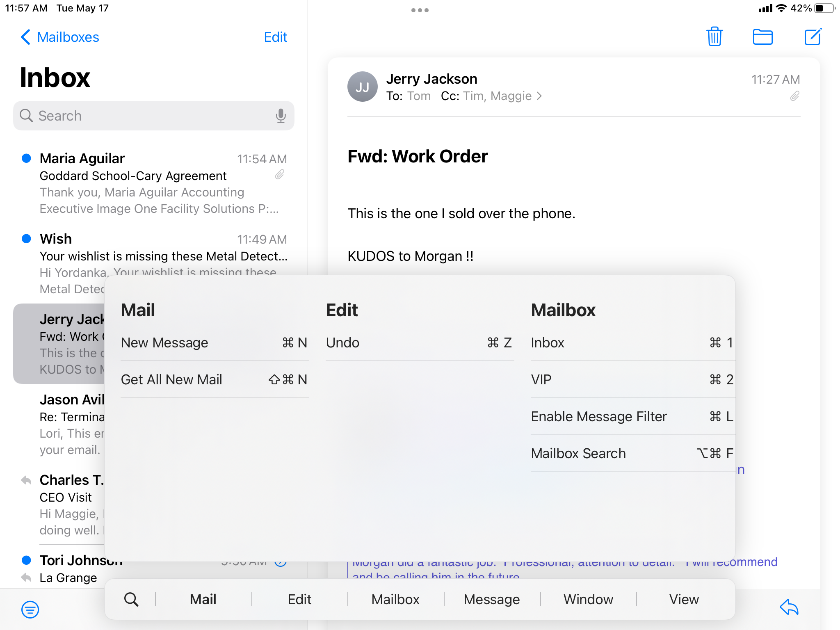The width and height of the screenshot is (840, 630).
Task: Tap the trash icon to delete message
Action: click(x=714, y=37)
